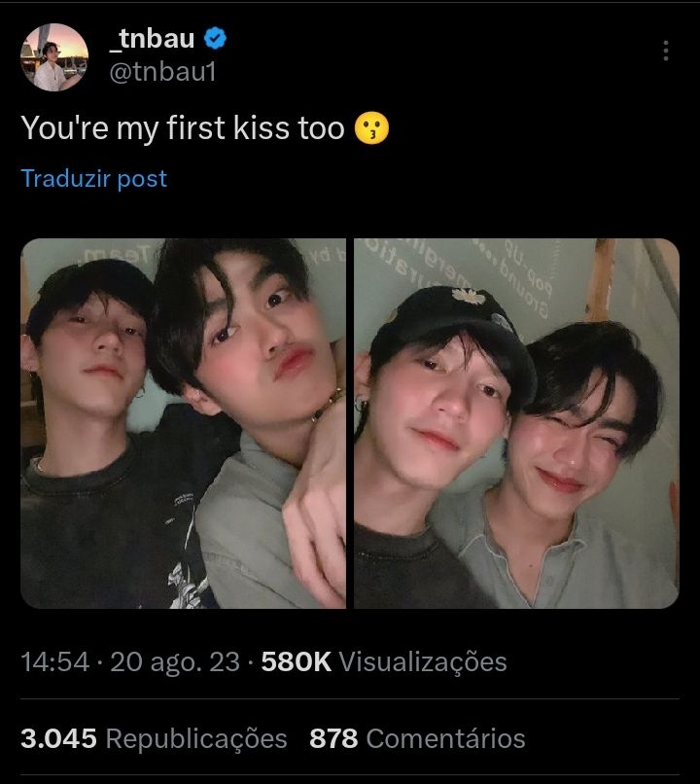Open the three-dot more options menu
Viewport: 700px width, 784px height.
[x=666, y=51]
